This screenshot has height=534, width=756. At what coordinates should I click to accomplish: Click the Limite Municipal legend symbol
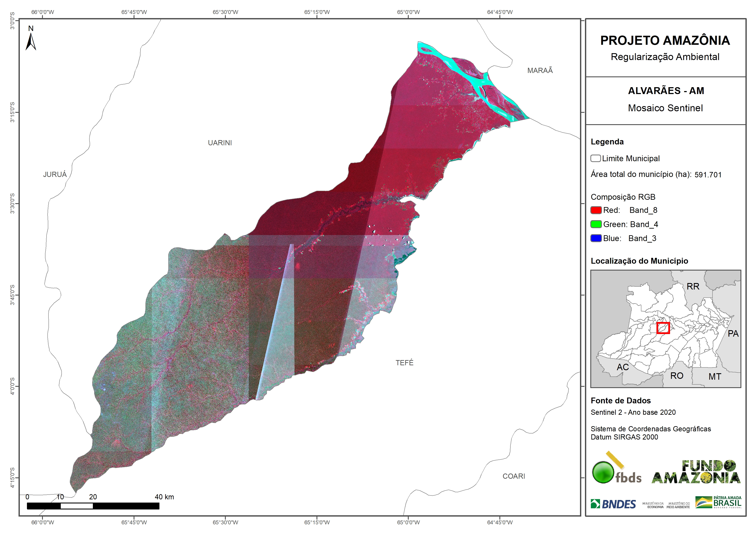[x=595, y=158]
